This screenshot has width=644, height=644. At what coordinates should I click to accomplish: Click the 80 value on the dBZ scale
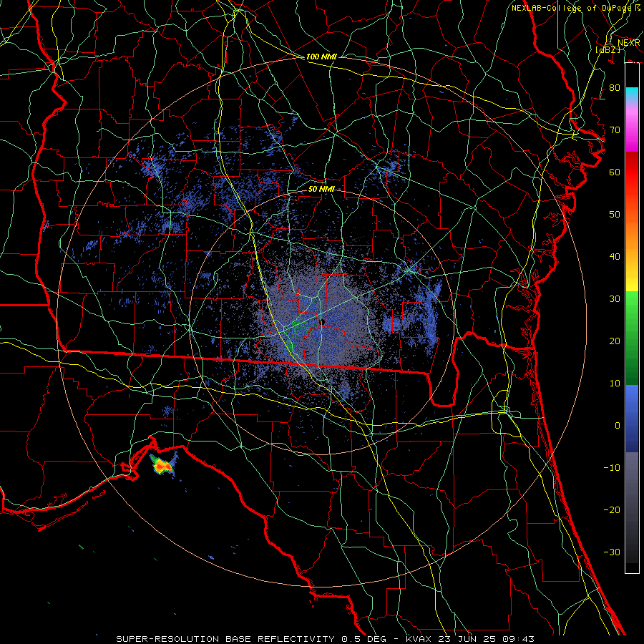[615, 88]
